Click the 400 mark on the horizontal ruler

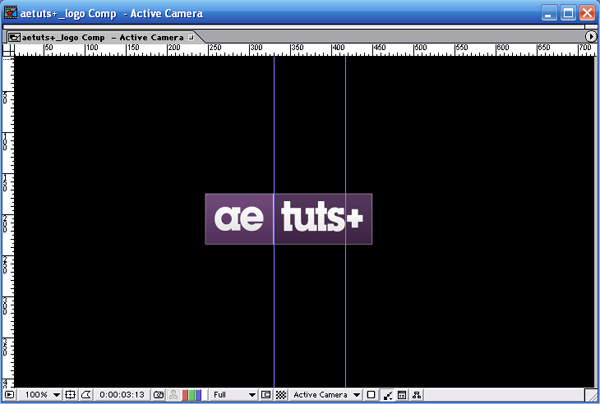point(339,47)
